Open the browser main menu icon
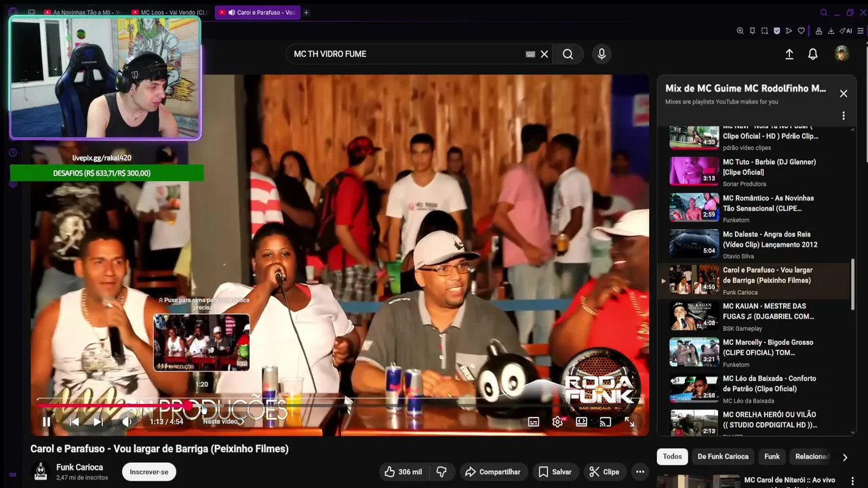868x488 pixels. [861, 30]
